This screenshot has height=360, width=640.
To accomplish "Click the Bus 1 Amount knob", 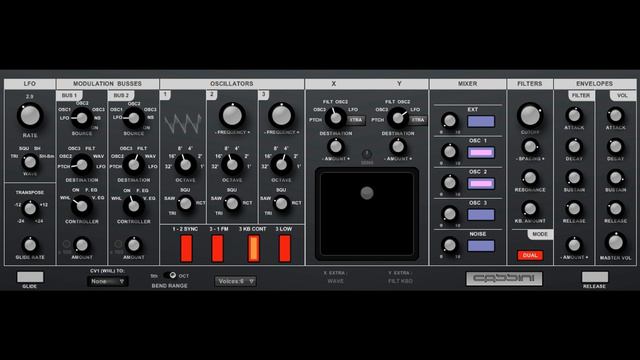I will 82,245.
